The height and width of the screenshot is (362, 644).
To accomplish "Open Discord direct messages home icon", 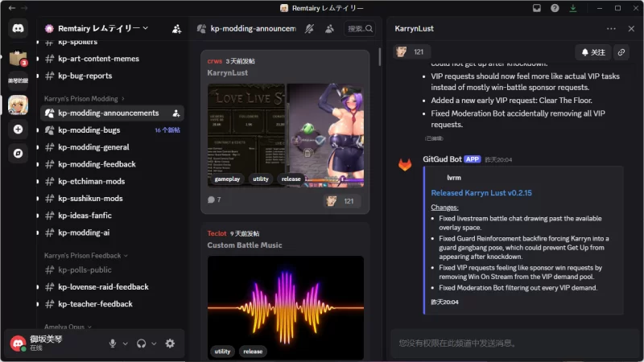I will coord(18,28).
